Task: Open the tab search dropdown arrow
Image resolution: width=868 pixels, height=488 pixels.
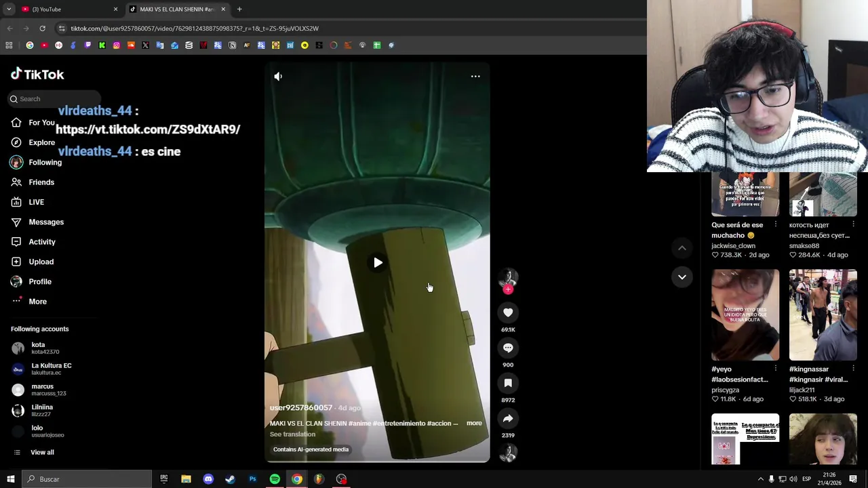Action: click(x=8, y=9)
